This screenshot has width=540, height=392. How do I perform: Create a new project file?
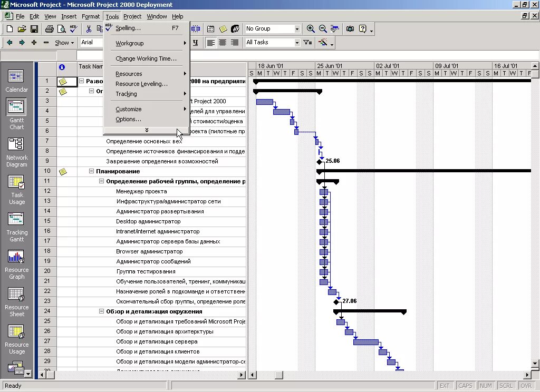coord(9,29)
